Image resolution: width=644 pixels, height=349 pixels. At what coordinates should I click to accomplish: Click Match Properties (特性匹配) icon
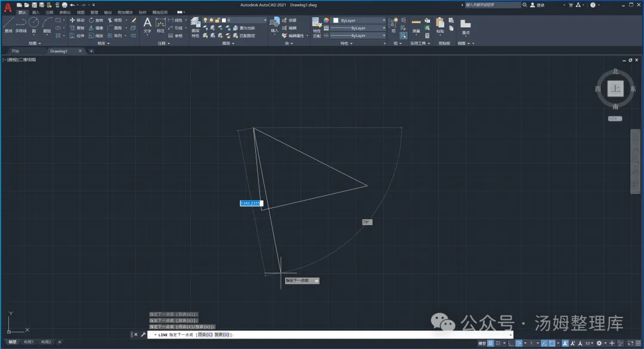pyautogui.click(x=316, y=27)
